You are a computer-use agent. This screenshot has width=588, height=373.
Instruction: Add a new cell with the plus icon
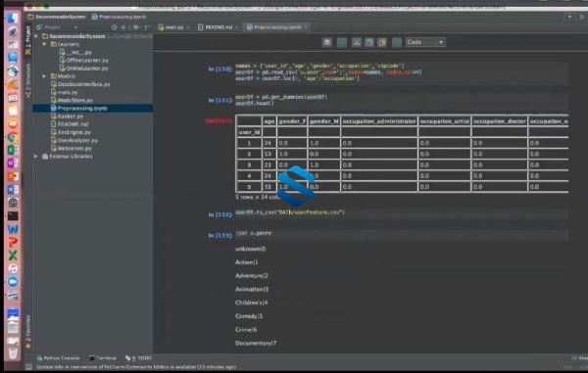coord(342,42)
